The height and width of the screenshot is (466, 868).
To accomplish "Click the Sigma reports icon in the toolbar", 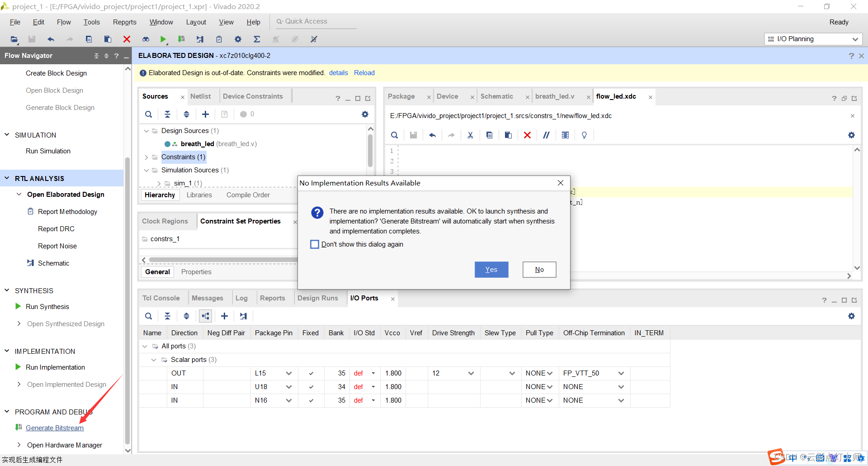I will tap(257, 39).
